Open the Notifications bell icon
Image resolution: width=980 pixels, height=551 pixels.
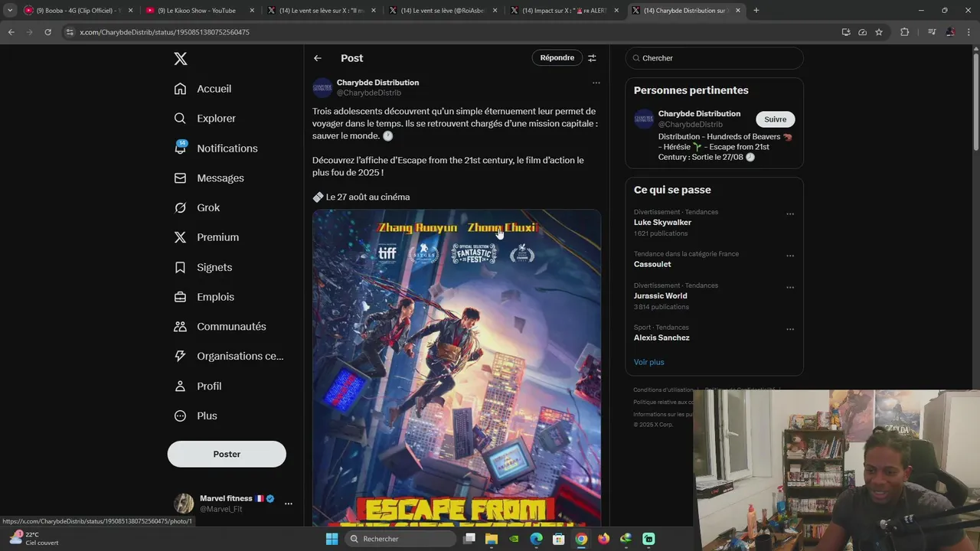tap(180, 148)
